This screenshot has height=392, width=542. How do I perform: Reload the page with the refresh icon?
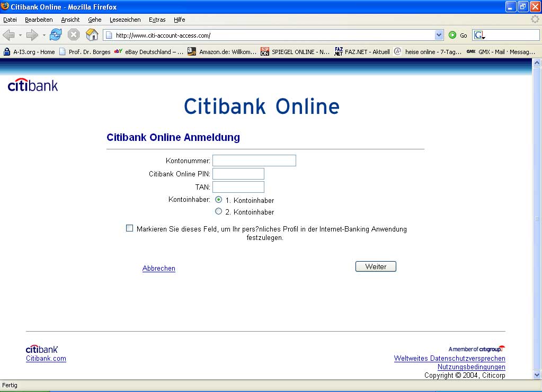coord(56,34)
